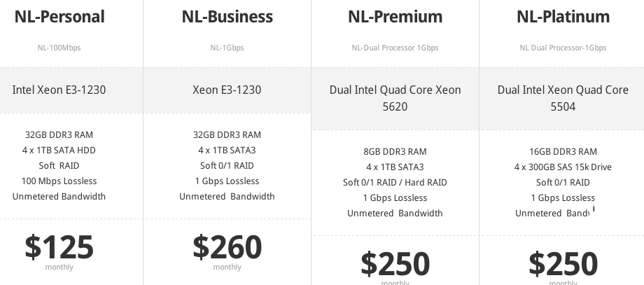The width and height of the screenshot is (644, 285).
Task: Click the NL-100Mbps subtitle
Action: coord(59,48)
